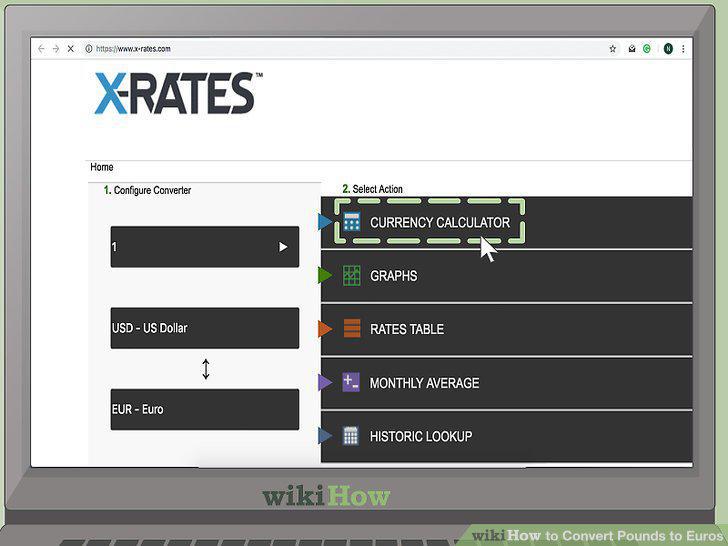Click the X-RATES logo
Image resolution: width=728 pixels, height=546 pixels.
(x=178, y=93)
